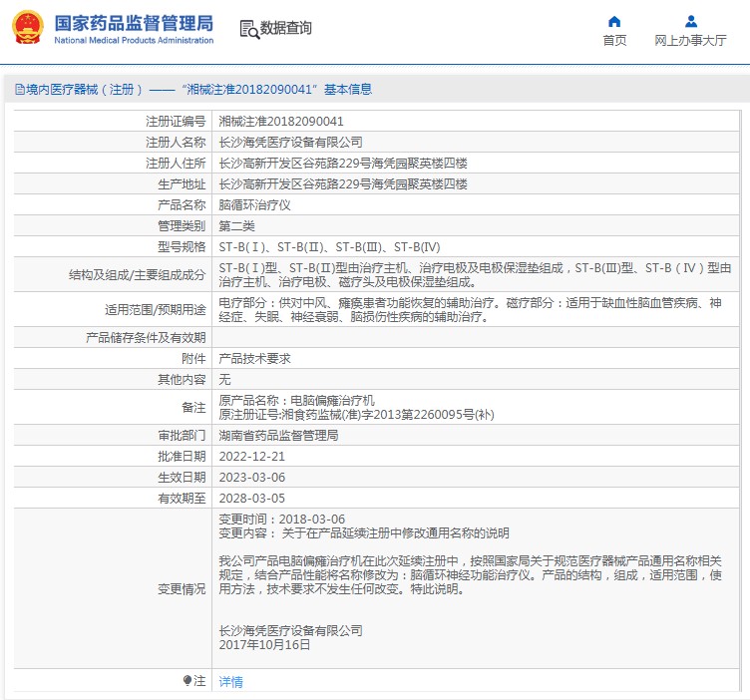
Task: Go to 首页 text link
Action: (x=614, y=41)
